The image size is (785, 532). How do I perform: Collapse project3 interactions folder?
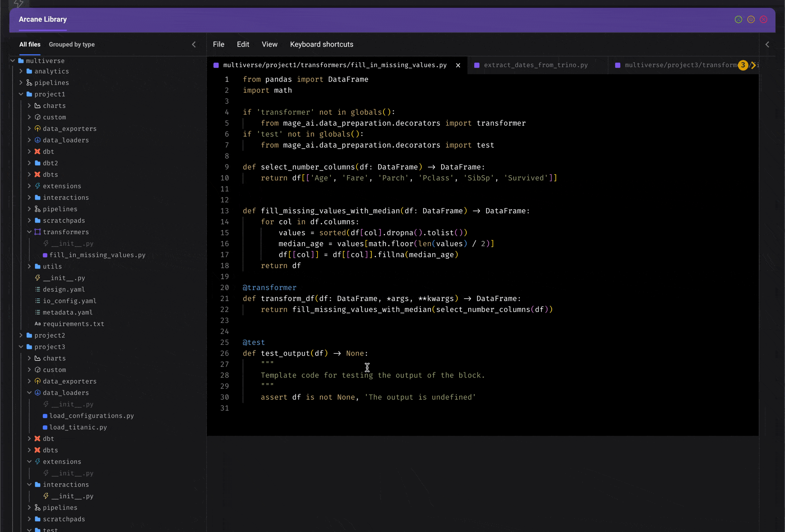29,484
